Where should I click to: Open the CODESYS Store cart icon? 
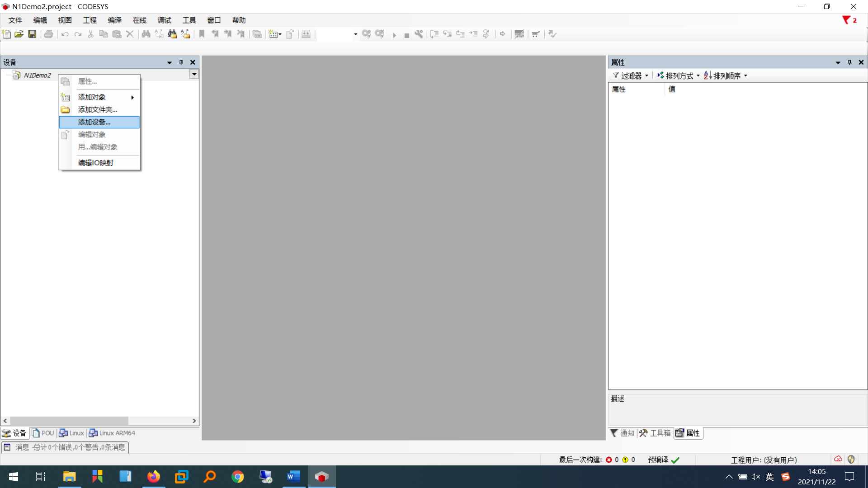coord(535,34)
